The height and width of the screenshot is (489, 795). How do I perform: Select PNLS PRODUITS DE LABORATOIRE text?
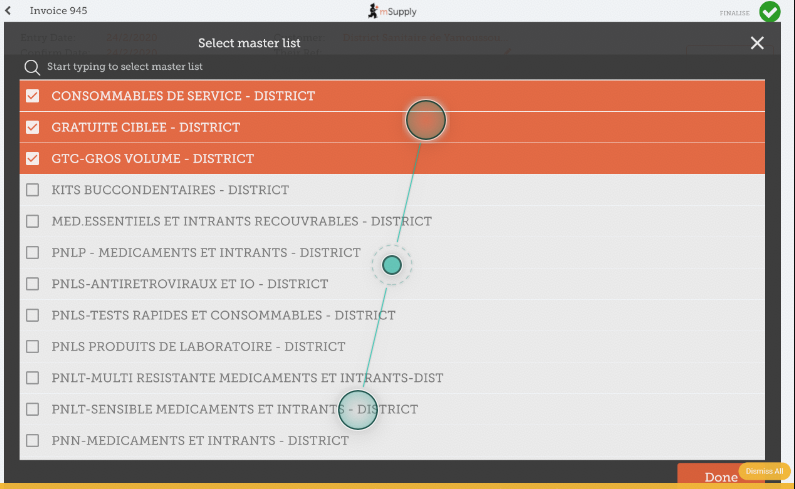(x=198, y=346)
